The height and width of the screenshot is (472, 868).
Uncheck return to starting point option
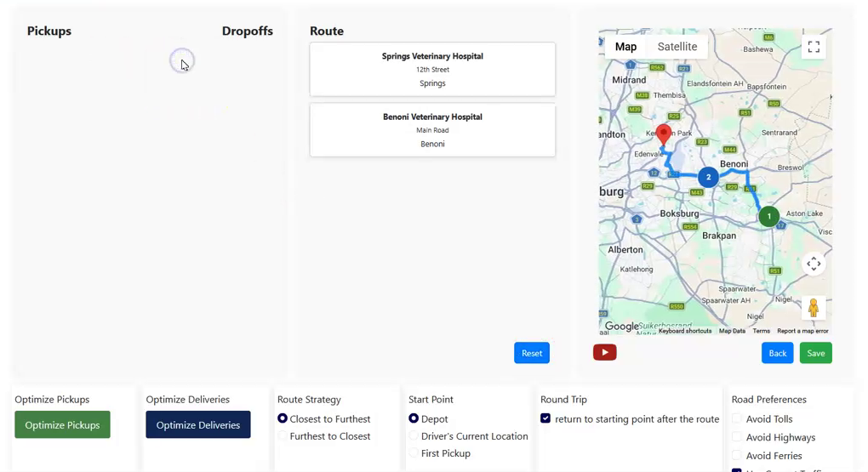[x=545, y=418]
